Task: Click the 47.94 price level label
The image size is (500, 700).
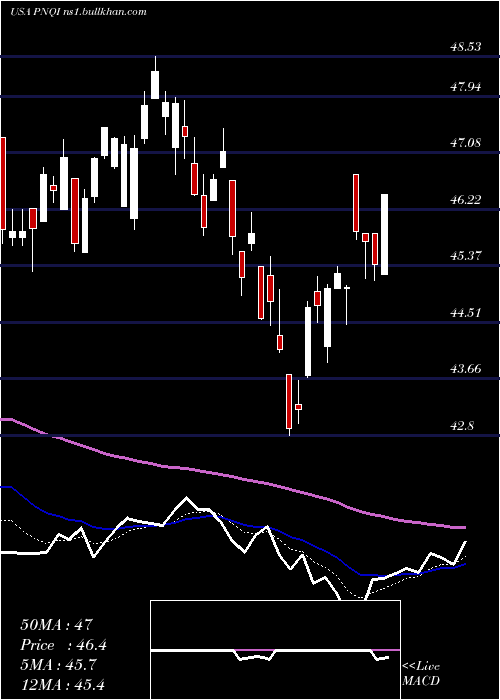Action: (466, 87)
